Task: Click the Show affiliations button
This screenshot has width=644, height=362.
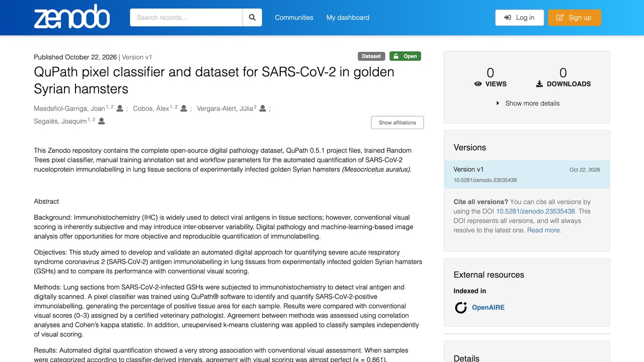Action: (x=397, y=123)
